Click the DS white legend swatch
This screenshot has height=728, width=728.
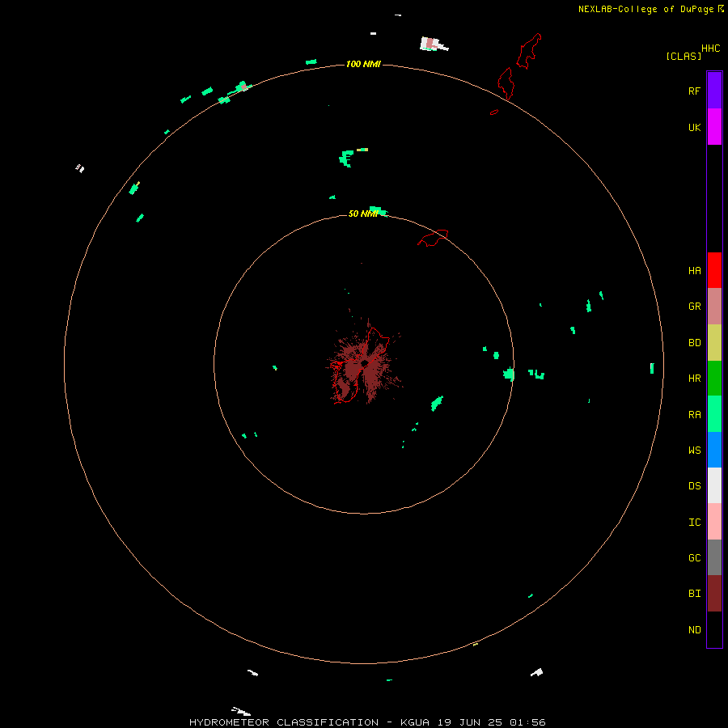click(714, 485)
